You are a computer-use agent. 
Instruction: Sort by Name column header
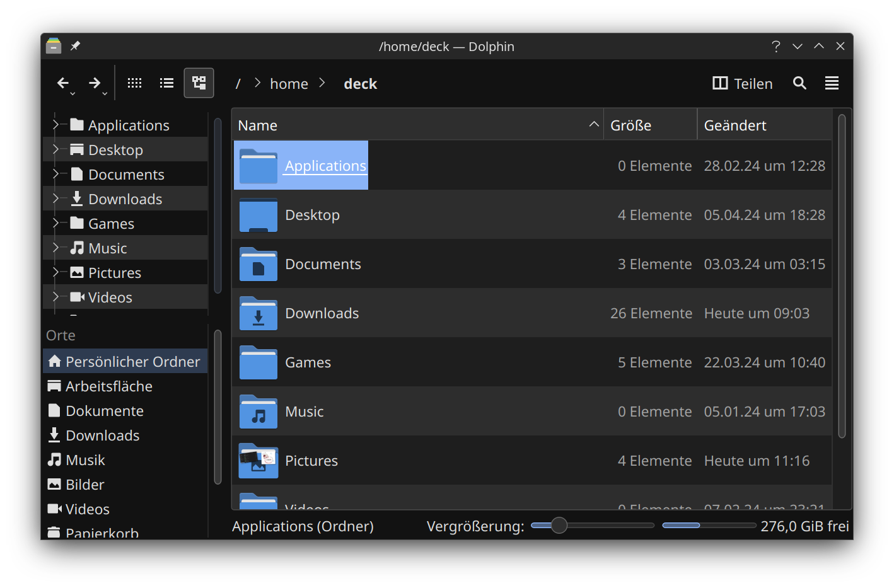pos(417,125)
